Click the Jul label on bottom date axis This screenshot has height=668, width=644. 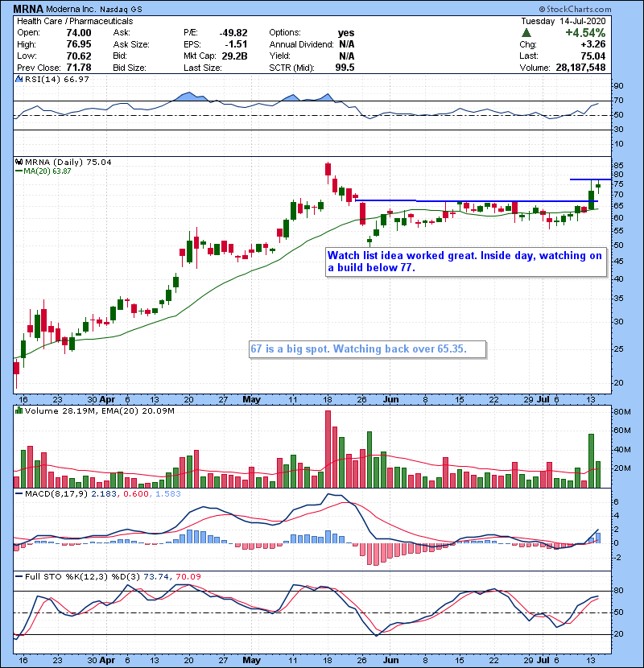pyautogui.click(x=543, y=660)
